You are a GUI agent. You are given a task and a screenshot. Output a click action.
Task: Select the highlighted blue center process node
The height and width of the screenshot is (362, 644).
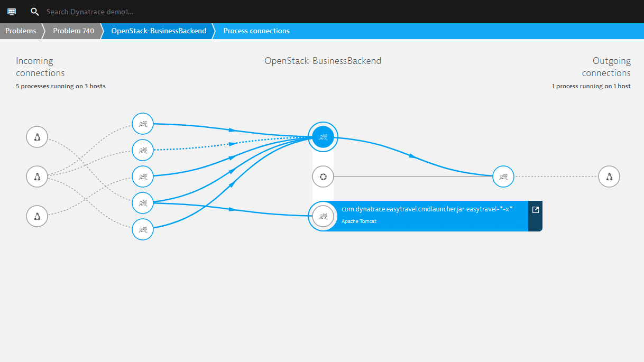[x=323, y=137]
